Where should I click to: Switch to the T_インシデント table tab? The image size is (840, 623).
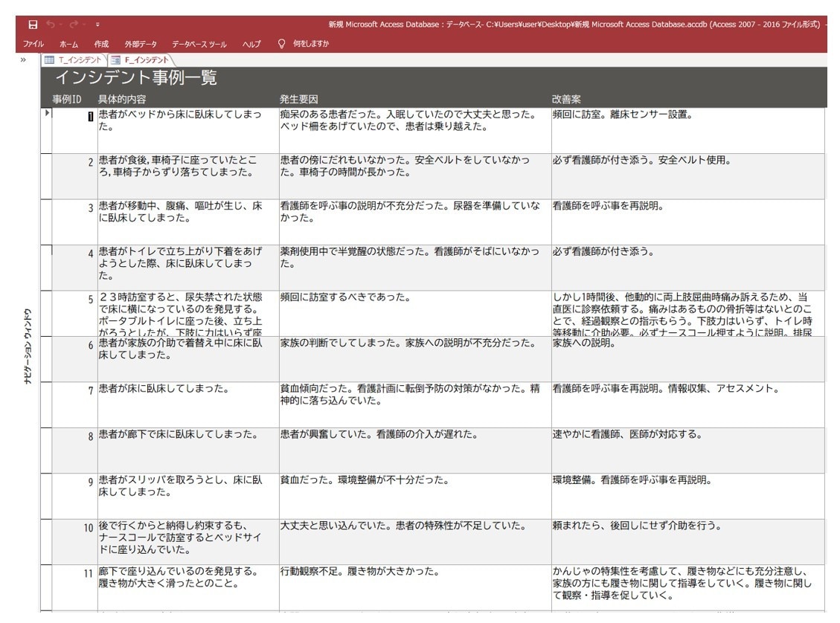pyautogui.click(x=74, y=60)
